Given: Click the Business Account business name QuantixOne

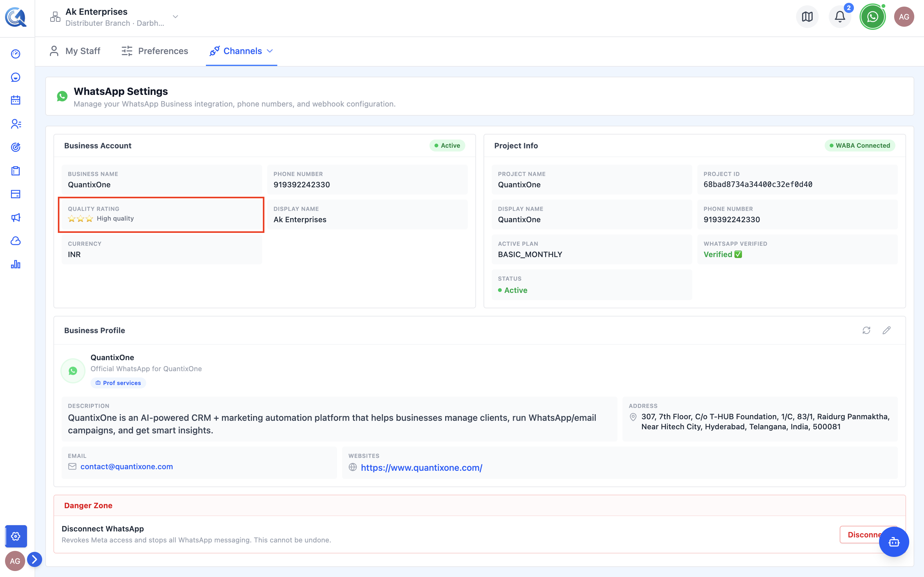Looking at the screenshot, I should pos(89,185).
